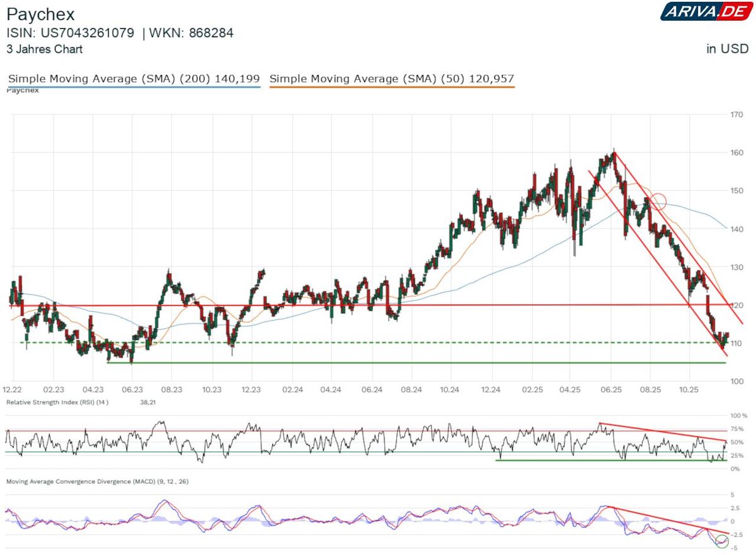
Task: Click the 150 price axis label
Action: tap(738, 191)
